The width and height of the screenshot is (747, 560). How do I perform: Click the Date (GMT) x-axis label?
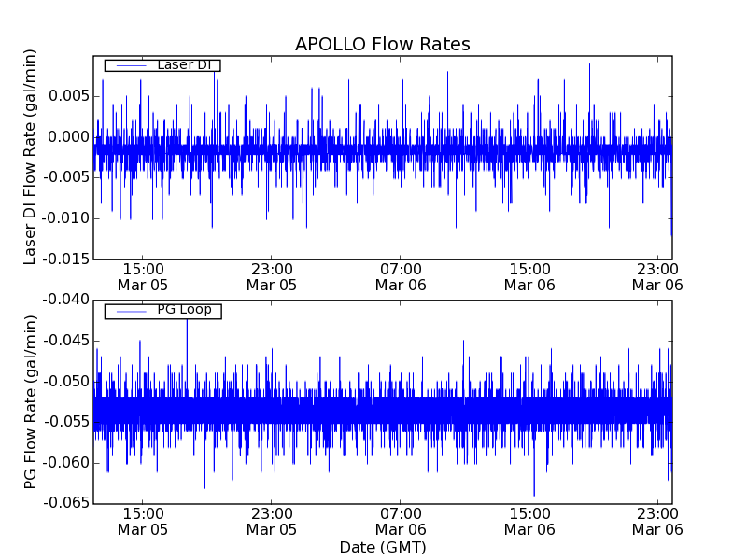(x=382, y=547)
